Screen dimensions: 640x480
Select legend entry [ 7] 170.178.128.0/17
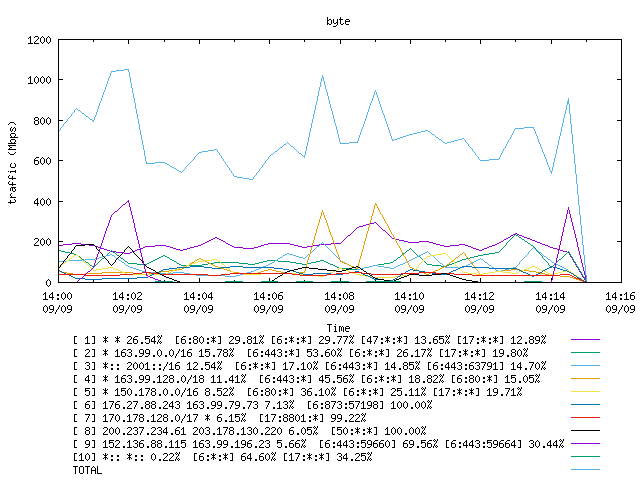click(220, 418)
